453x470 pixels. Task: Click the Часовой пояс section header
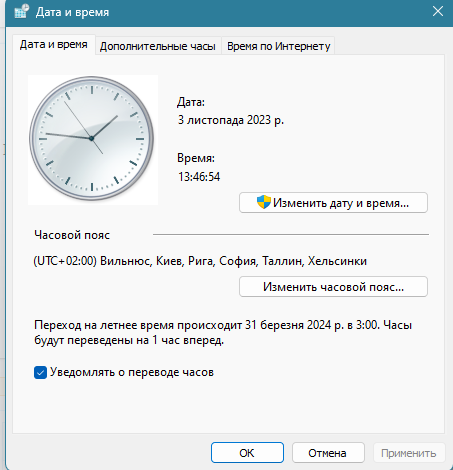pyautogui.click(x=72, y=235)
